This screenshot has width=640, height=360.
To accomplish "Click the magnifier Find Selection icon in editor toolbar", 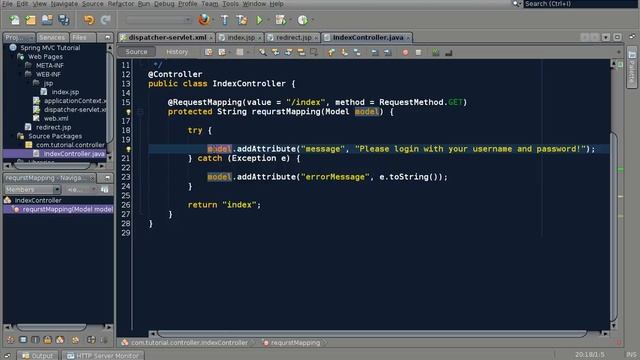I will 262,52.
